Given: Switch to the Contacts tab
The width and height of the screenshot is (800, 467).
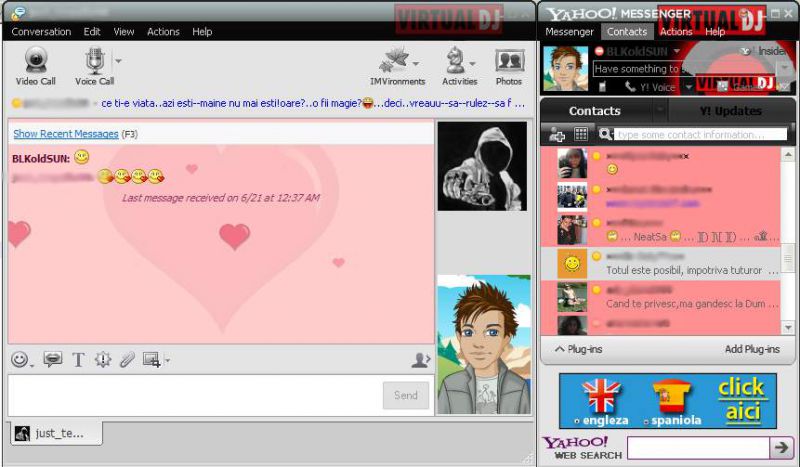Looking at the screenshot, I should pos(595,111).
